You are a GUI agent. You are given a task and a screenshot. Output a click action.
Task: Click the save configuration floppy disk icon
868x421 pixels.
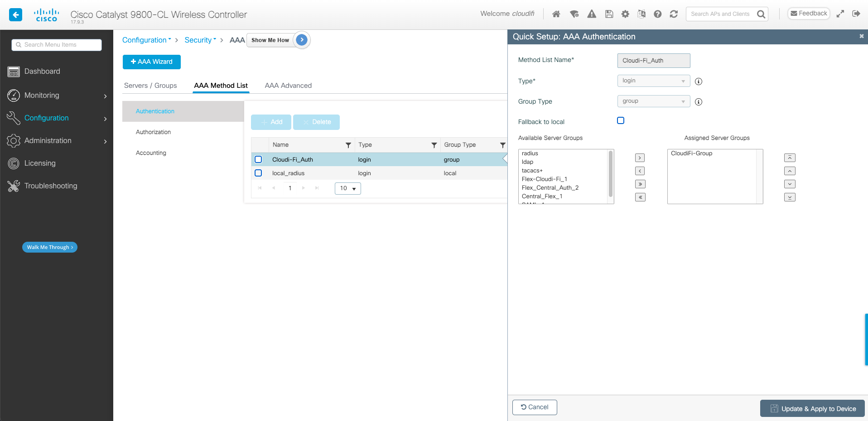(x=609, y=14)
